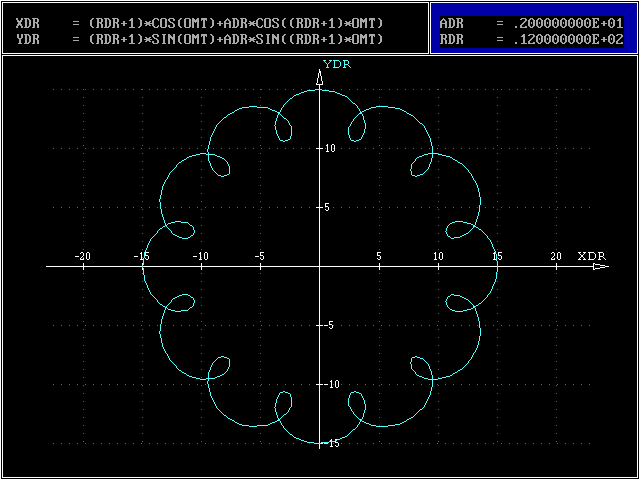This screenshot has height=480, width=640.
Task: Click the XDR equation formula line
Action: 200,22
